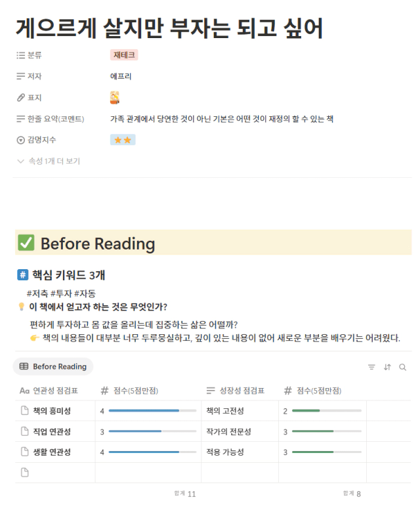Open search with the magnifier icon
The width and height of the screenshot is (420, 516).
coord(402,367)
